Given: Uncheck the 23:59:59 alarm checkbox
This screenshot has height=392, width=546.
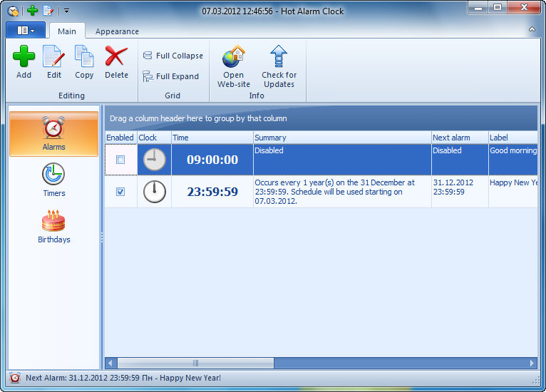Looking at the screenshot, I should (x=120, y=192).
